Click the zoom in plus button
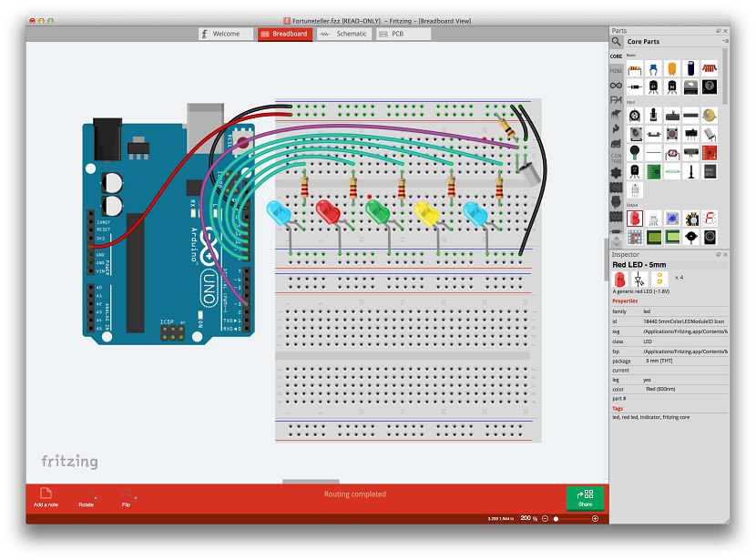The image size is (756, 560). (596, 518)
